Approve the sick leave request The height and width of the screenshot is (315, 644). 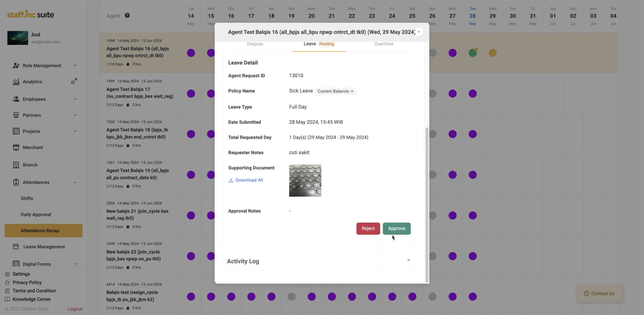[x=396, y=228]
